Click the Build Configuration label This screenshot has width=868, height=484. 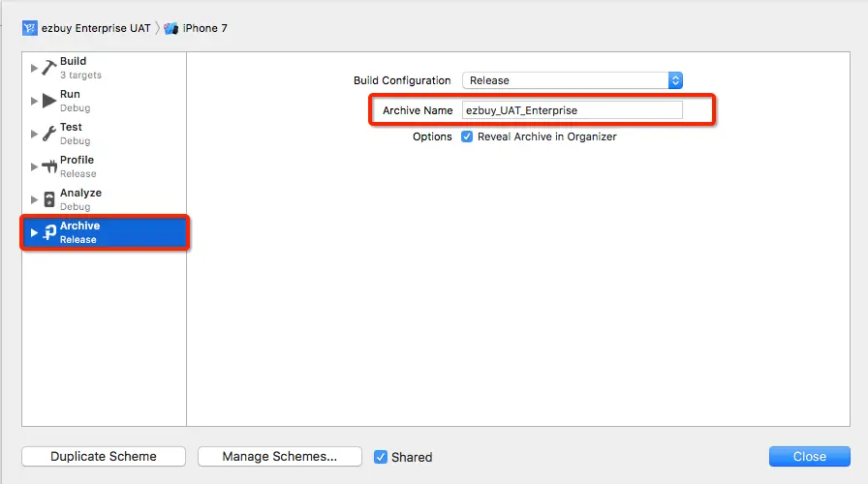pos(402,80)
